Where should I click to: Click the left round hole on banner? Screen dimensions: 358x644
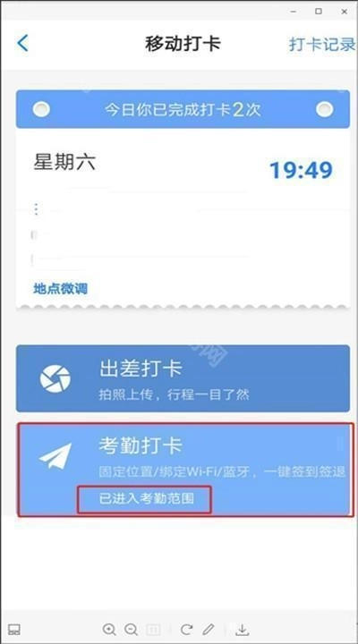[x=41, y=109]
